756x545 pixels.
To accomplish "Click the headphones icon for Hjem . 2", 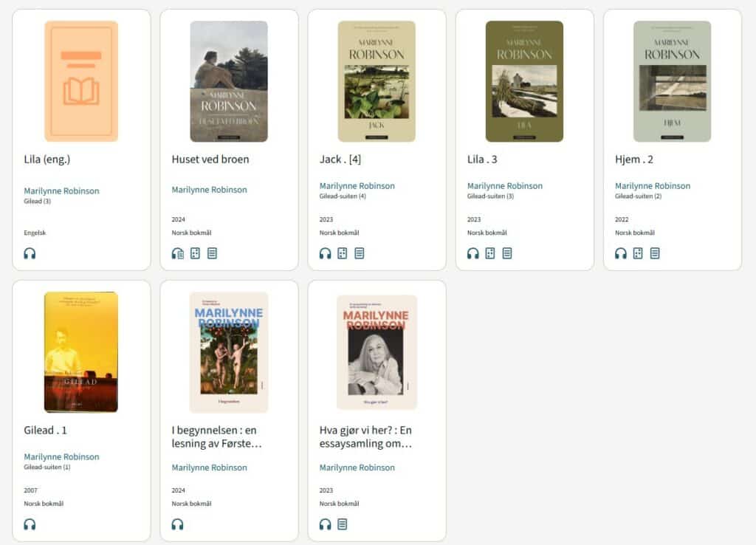I will coord(620,253).
